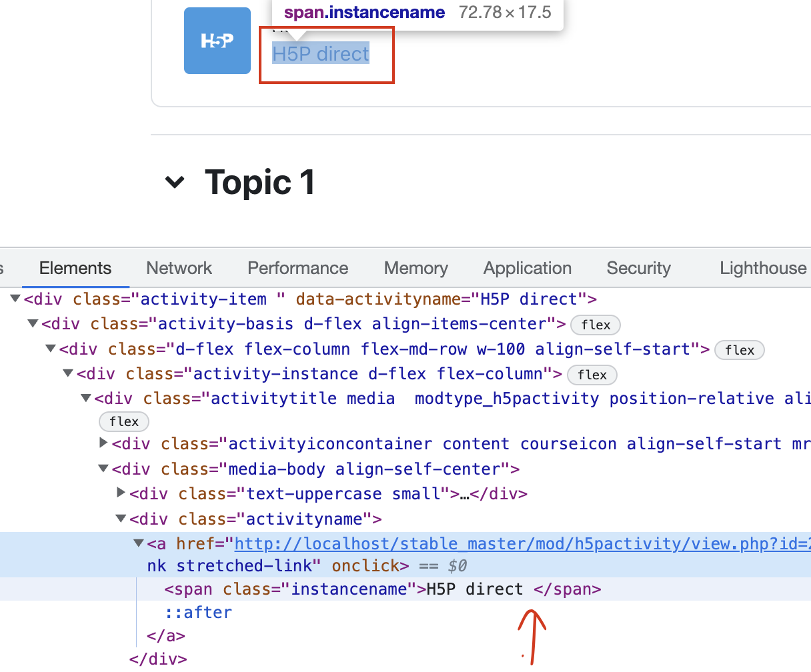
Task: Collapse the Topic 1 section chevron
Action: (175, 182)
